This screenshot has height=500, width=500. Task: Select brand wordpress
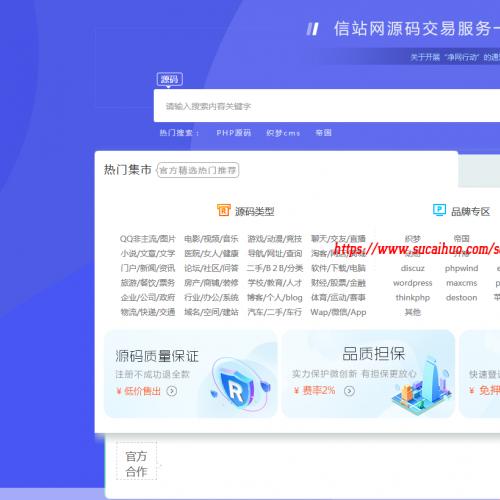click(413, 283)
